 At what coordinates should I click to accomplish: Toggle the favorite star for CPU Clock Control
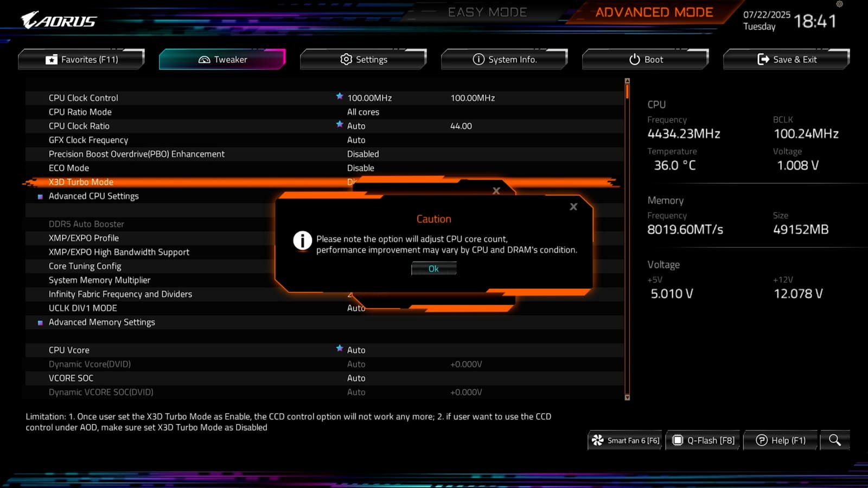tap(340, 96)
